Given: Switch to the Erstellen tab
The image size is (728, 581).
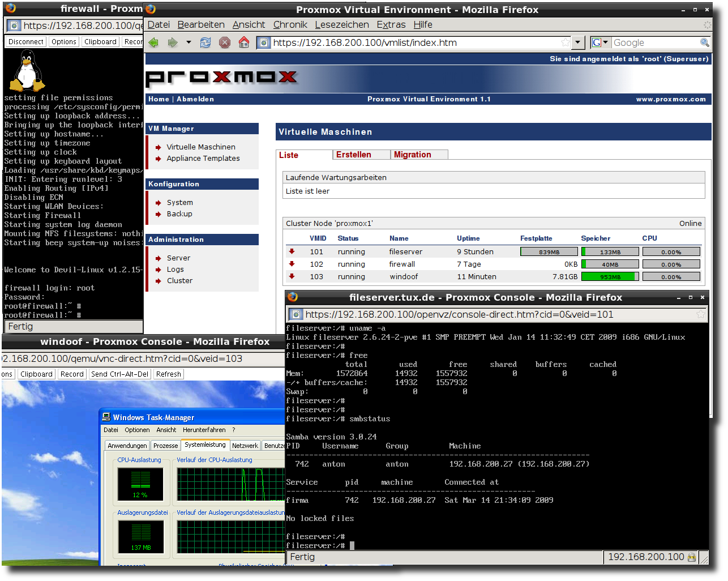Looking at the screenshot, I should pyautogui.click(x=362, y=155).
